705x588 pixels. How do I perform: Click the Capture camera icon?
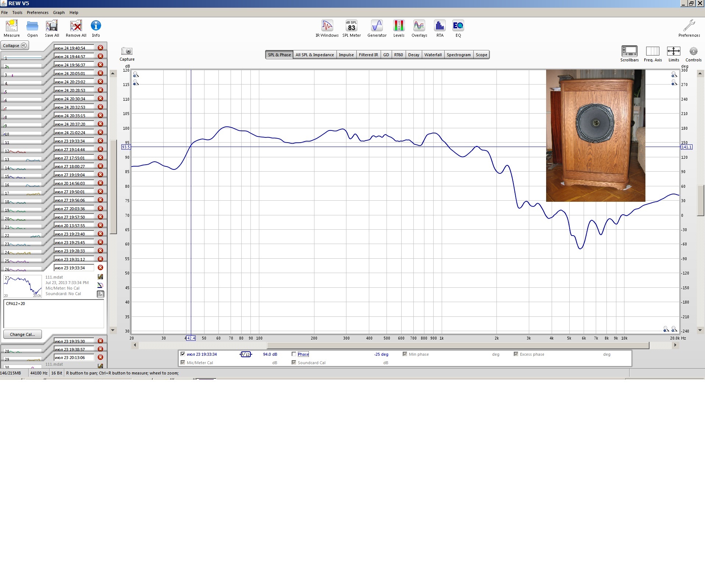click(127, 51)
